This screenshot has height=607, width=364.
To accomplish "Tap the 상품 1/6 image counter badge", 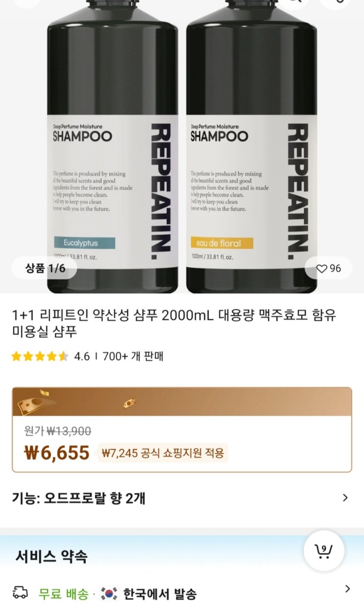I will [45, 268].
